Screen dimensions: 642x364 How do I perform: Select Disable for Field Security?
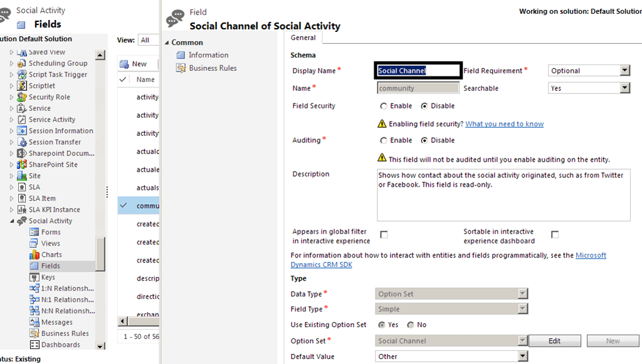click(x=424, y=106)
